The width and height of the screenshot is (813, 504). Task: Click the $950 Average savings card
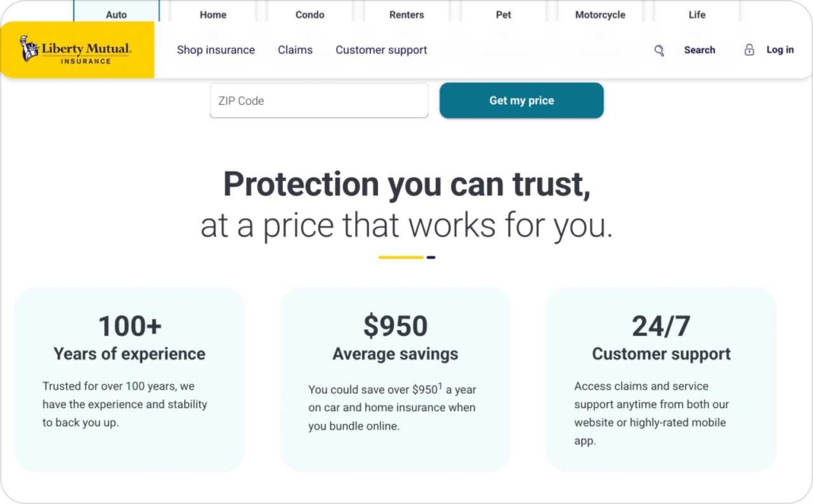coord(395,379)
